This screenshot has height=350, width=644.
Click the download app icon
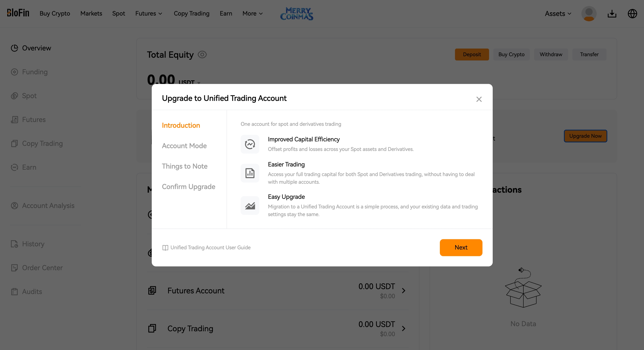612,13
